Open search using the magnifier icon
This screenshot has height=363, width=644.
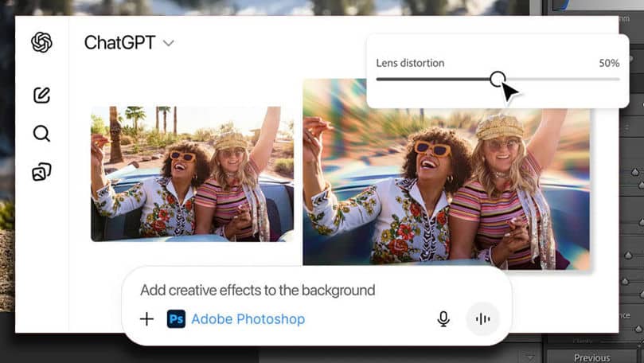pyautogui.click(x=41, y=133)
